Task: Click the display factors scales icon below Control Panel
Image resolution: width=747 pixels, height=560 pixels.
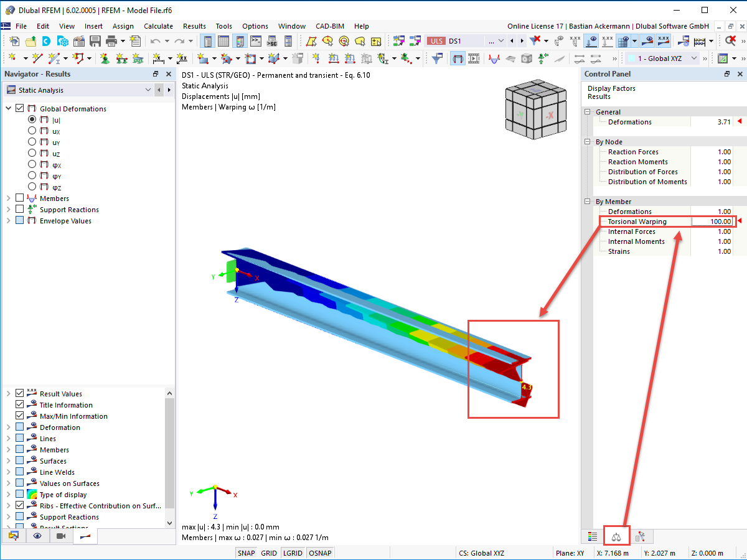Action: 617,536
